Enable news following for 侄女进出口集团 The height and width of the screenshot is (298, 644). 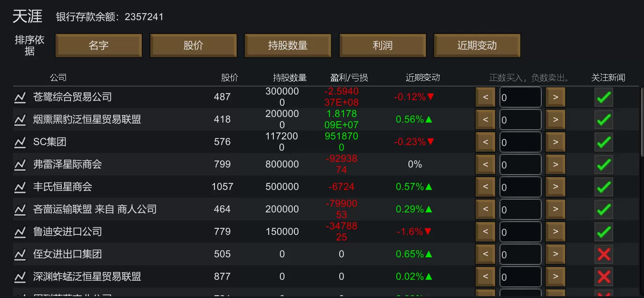604,254
